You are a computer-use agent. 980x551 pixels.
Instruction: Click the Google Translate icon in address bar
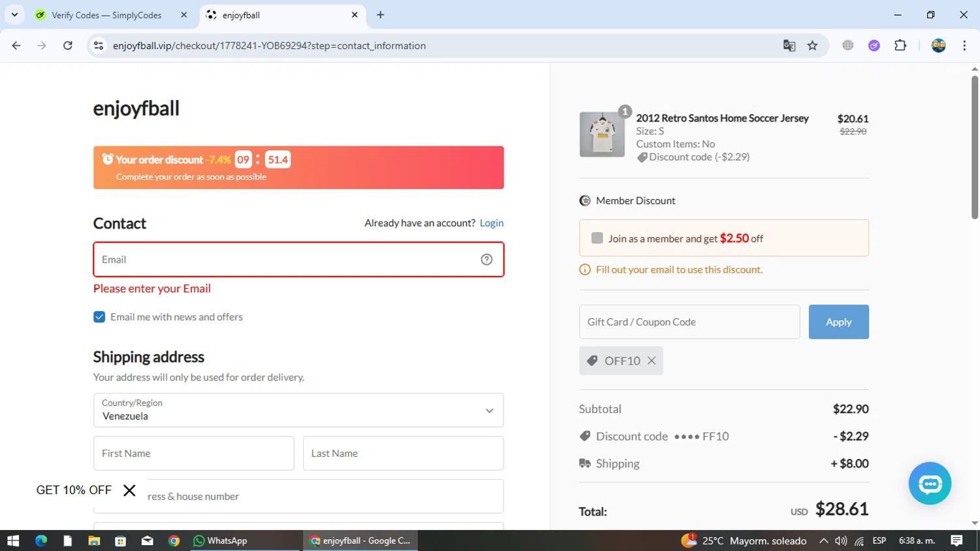coord(789,46)
